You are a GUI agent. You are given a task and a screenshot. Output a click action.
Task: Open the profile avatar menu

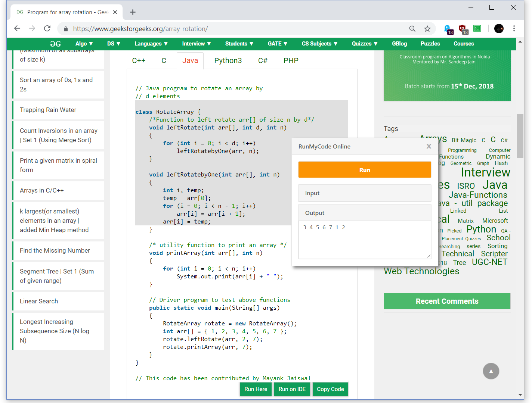point(499,28)
